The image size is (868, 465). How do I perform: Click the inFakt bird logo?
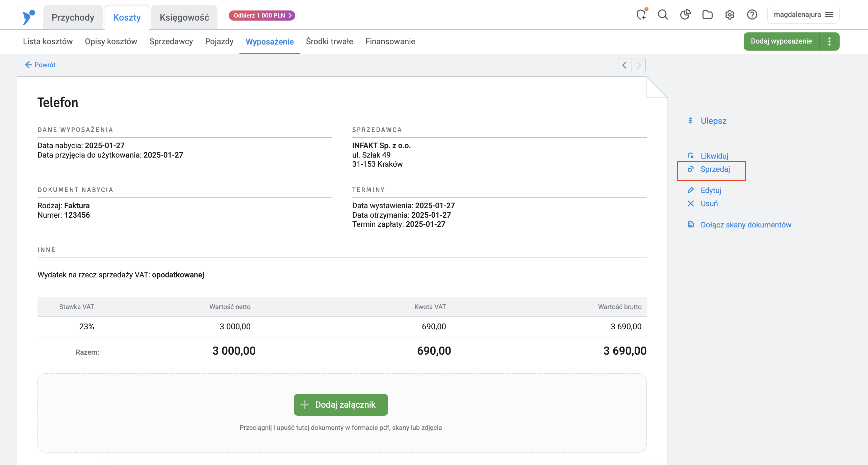click(29, 17)
